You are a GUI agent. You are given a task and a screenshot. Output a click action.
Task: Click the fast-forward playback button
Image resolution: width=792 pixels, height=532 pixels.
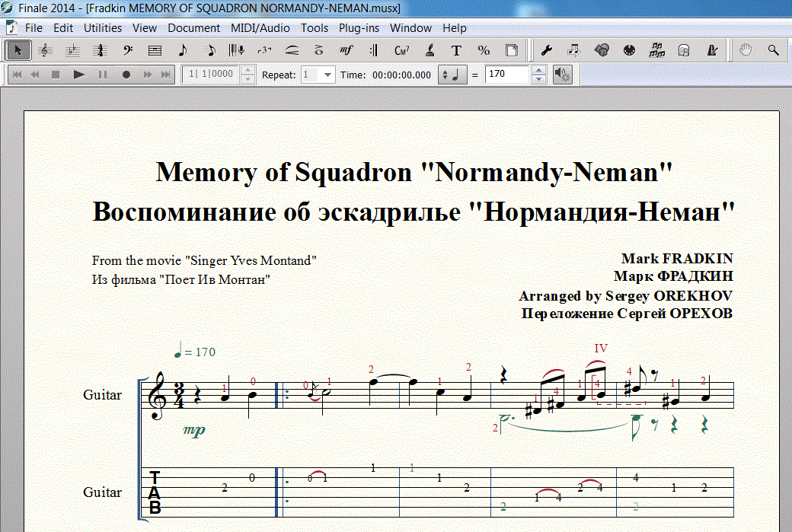(x=148, y=75)
